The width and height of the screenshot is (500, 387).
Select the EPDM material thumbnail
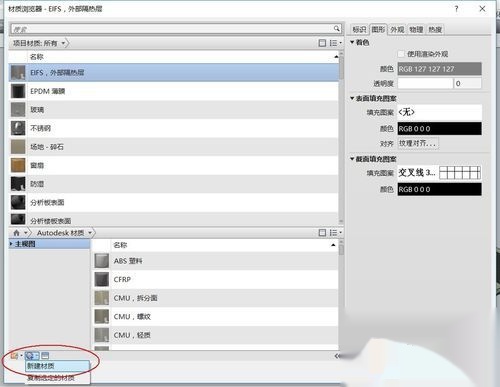[x=18, y=91]
